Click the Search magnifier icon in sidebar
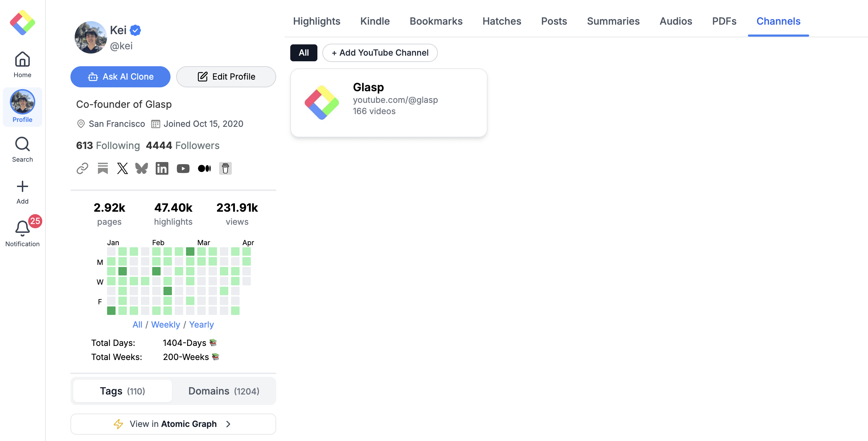The width and height of the screenshot is (868, 441). tap(22, 144)
